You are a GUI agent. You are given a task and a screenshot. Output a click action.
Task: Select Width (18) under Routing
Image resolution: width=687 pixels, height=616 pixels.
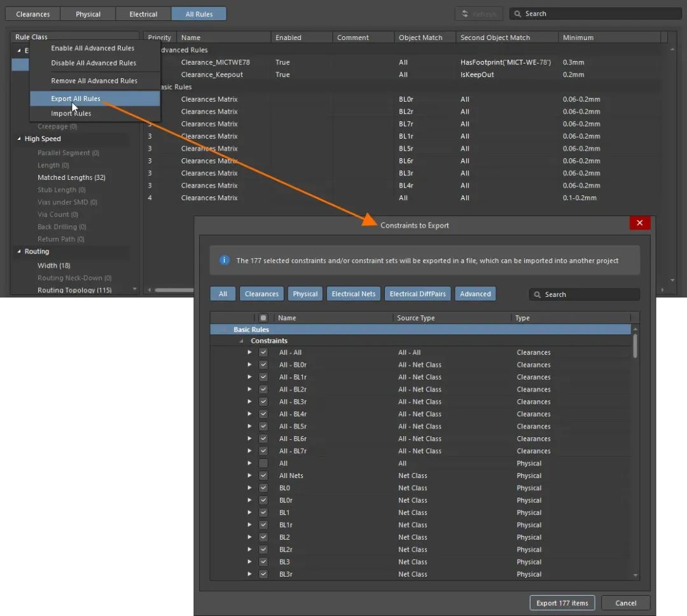tap(54, 265)
